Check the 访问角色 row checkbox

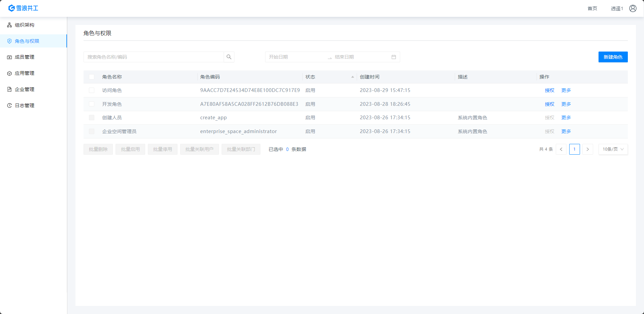92,90
